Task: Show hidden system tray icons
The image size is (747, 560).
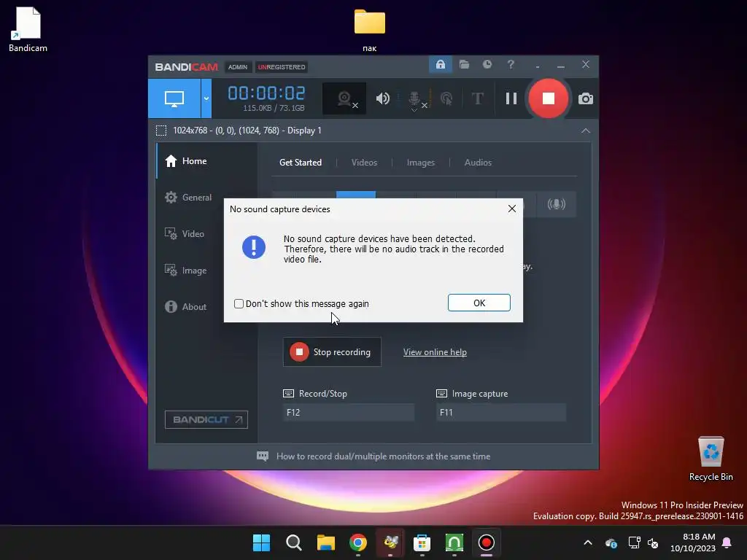Action: (588, 542)
